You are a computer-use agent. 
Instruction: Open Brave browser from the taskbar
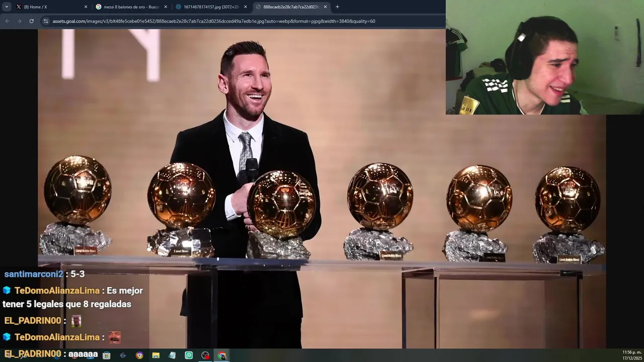(139, 355)
